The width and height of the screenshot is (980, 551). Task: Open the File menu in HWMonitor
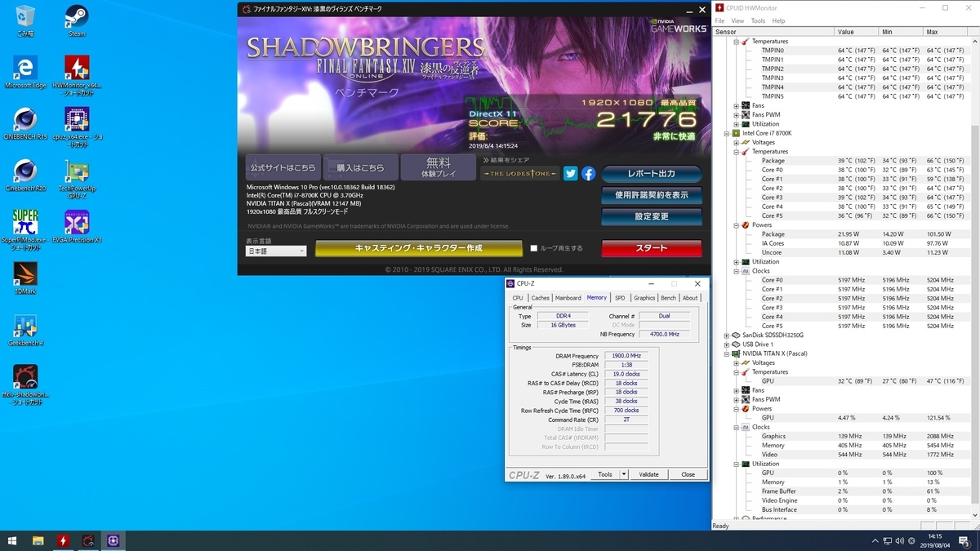click(719, 20)
